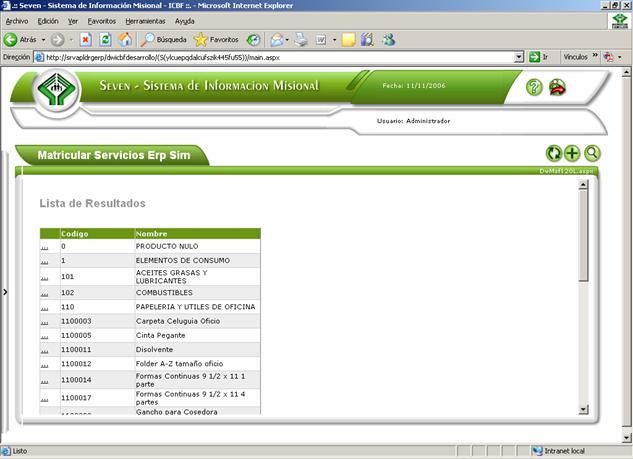
Task: Click the red logout icon in header
Action: click(x=557, y=87)
